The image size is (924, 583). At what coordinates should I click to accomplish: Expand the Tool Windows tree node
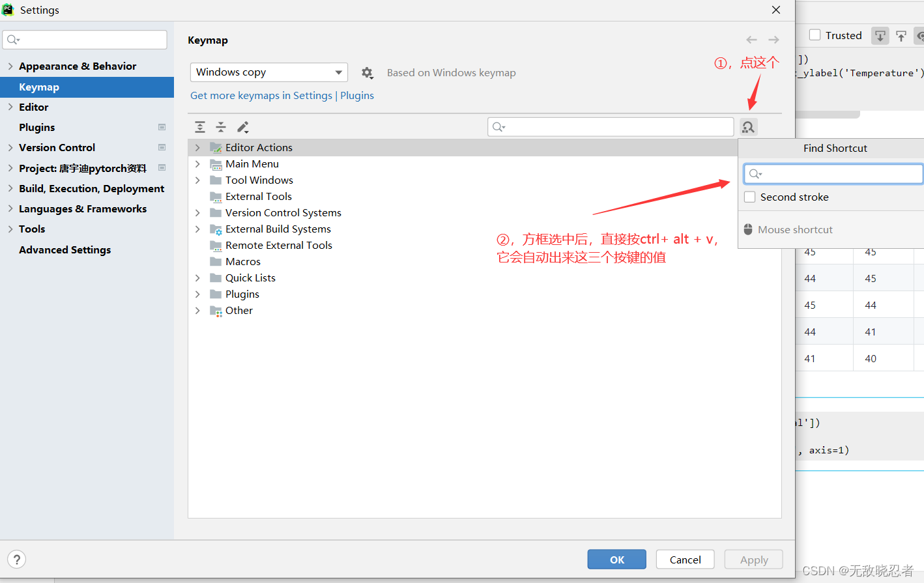click(x=197, y=180)
